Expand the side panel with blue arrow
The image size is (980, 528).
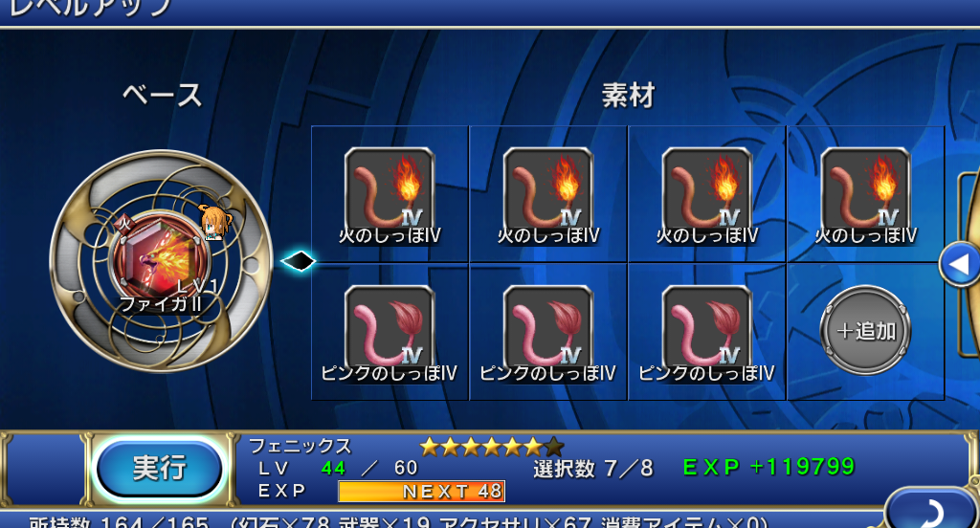[959, 264]
